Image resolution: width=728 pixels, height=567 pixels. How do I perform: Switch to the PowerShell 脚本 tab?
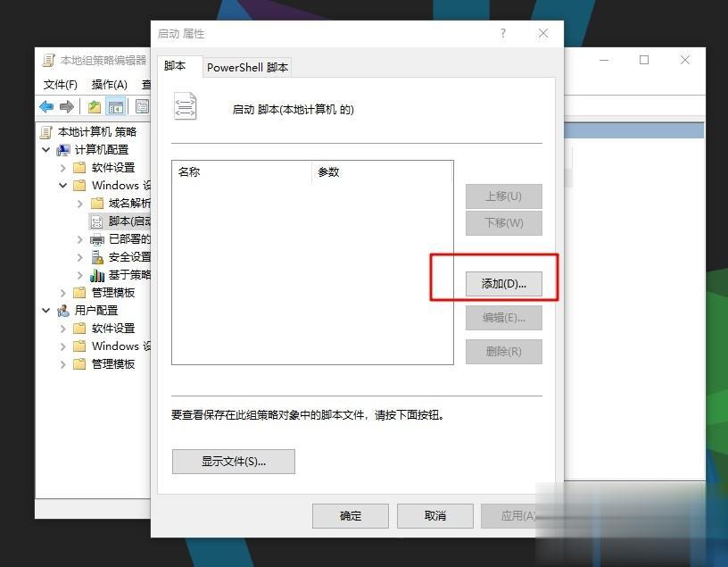tap(247, 67)
